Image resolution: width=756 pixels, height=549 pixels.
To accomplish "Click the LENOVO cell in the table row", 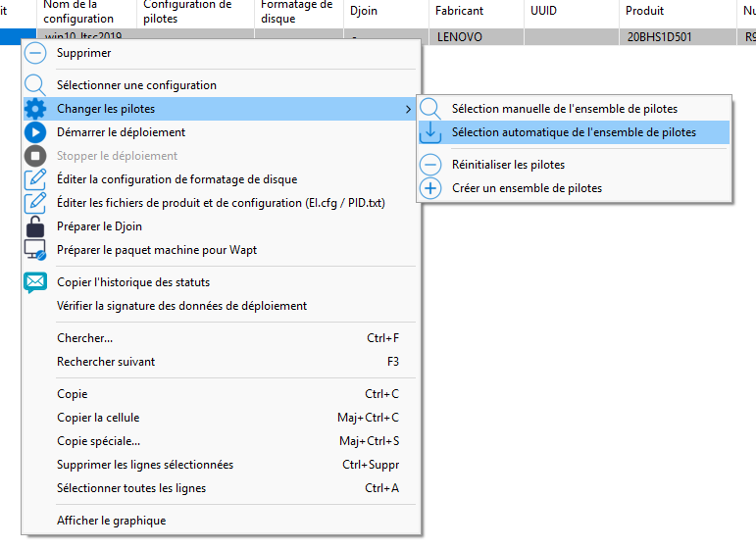I will coord(459,37).
